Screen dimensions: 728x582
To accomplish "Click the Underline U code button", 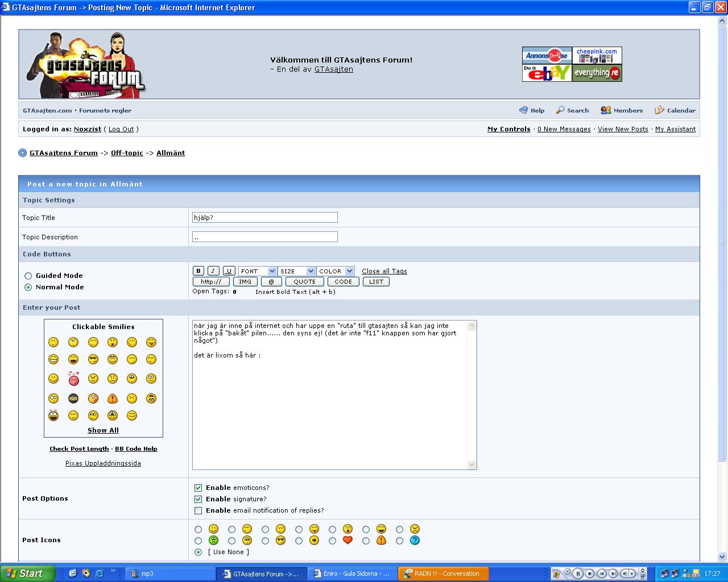I will pos(229,271).
